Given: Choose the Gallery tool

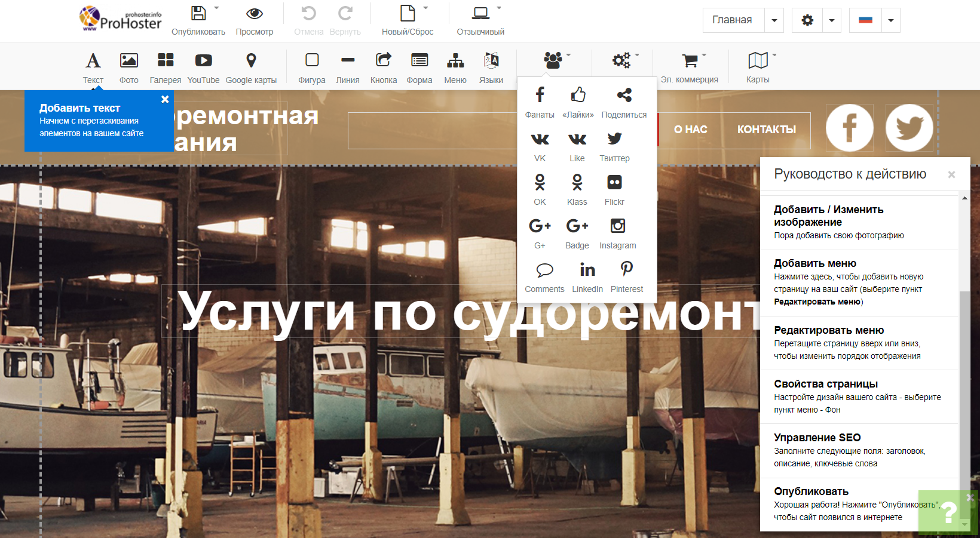Looking at the screenshot, I should pos(166,61).
